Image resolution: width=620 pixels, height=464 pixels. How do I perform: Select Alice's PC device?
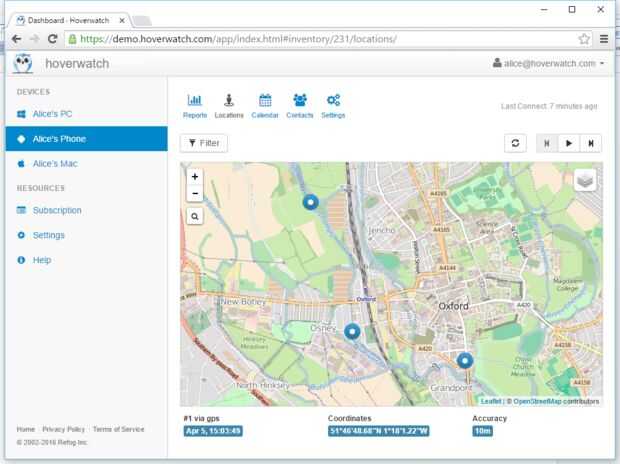pyautogui.click(x=87, y=114)
